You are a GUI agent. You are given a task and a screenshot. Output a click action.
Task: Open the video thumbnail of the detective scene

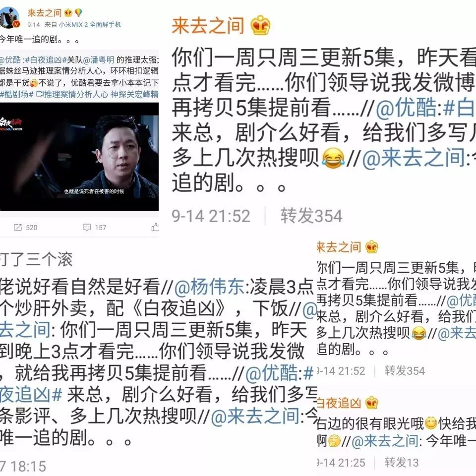coord(79,157)
